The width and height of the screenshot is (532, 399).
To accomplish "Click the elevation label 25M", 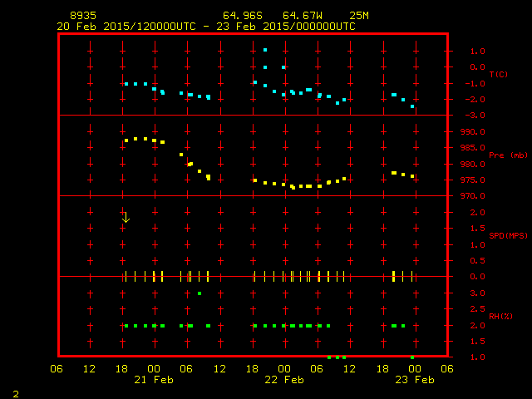I will pos(359,16).
